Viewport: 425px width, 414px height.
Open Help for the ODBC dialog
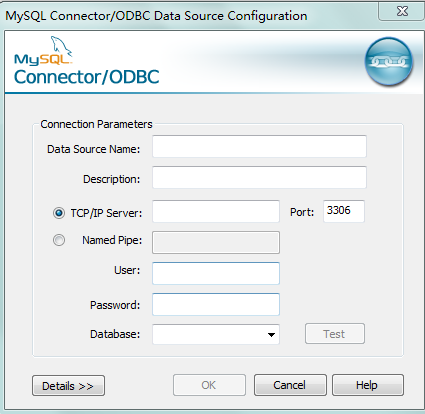pyautogui.click(x=368, y=385)
